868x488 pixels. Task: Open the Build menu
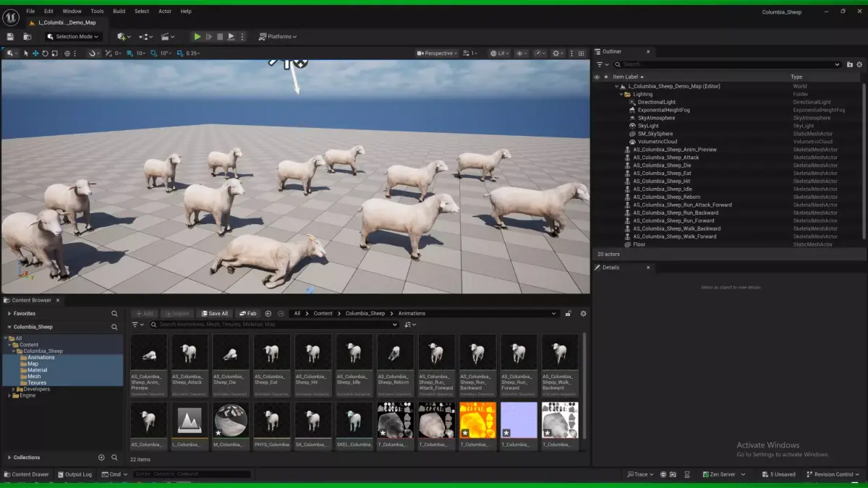click(119, 12)
